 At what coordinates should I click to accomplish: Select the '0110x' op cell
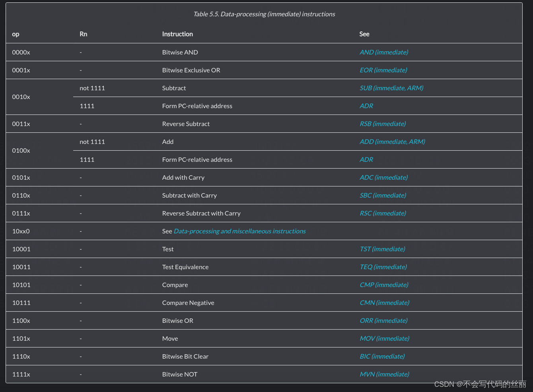(x=21, y=195)
